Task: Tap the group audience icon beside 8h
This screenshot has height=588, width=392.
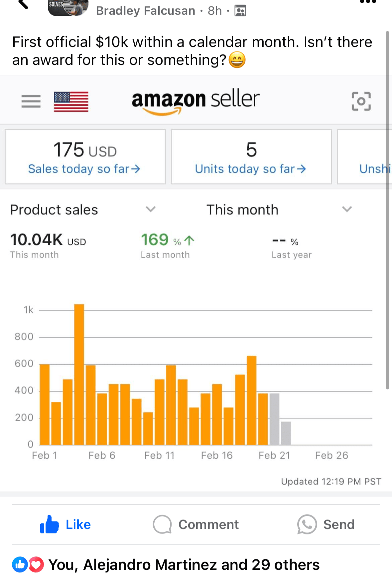Action: (x=240, y=11)
